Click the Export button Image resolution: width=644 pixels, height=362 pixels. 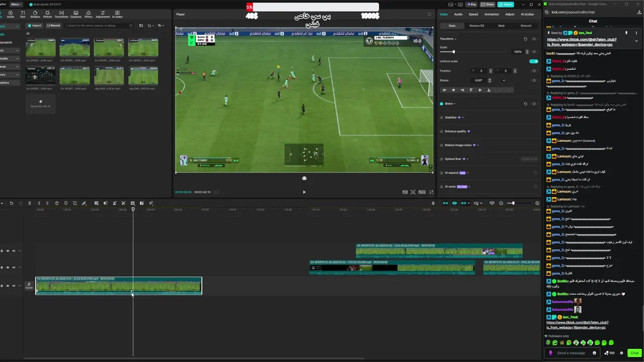click(506, 4)
